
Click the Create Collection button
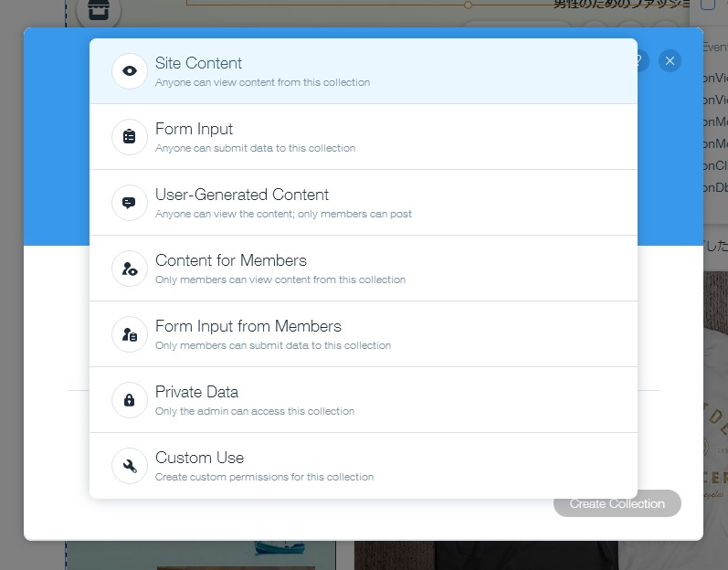617,503
